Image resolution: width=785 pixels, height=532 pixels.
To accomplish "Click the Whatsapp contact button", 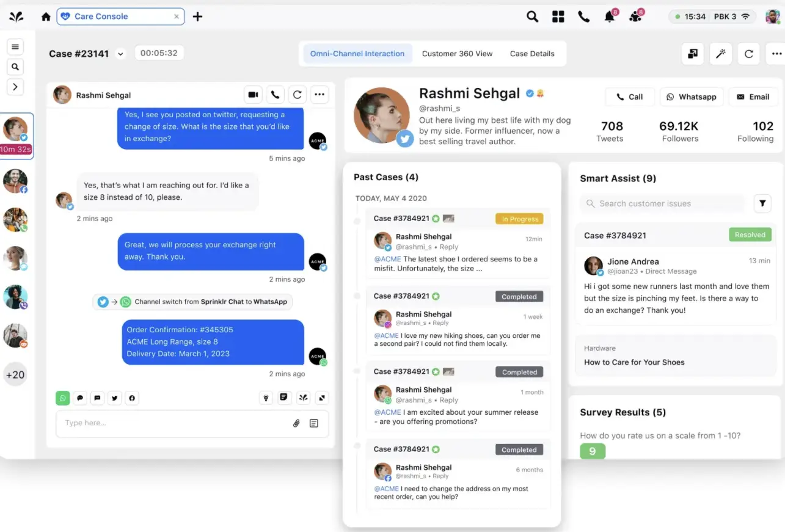I will [692, 97].
